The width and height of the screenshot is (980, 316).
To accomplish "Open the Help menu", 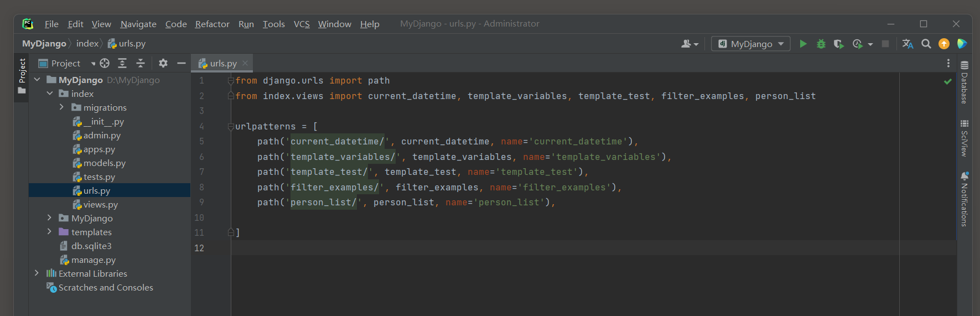I will (x=370, y=24).
